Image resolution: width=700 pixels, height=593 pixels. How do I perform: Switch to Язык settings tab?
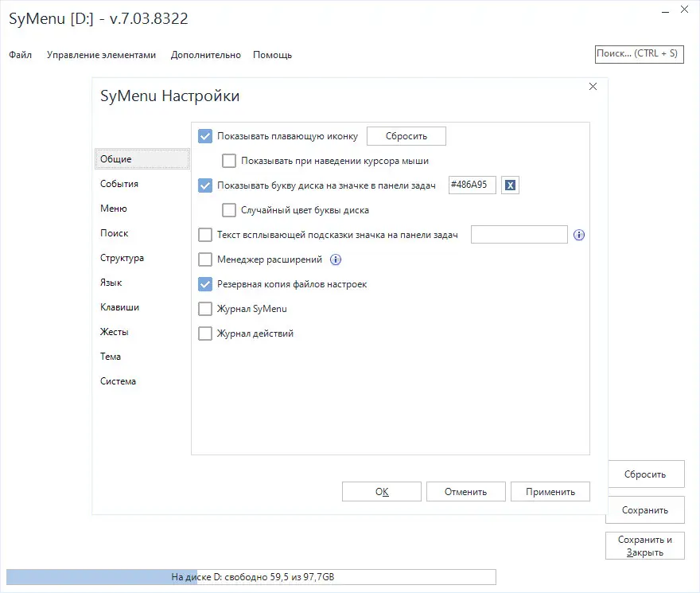[x=111, y=283]
